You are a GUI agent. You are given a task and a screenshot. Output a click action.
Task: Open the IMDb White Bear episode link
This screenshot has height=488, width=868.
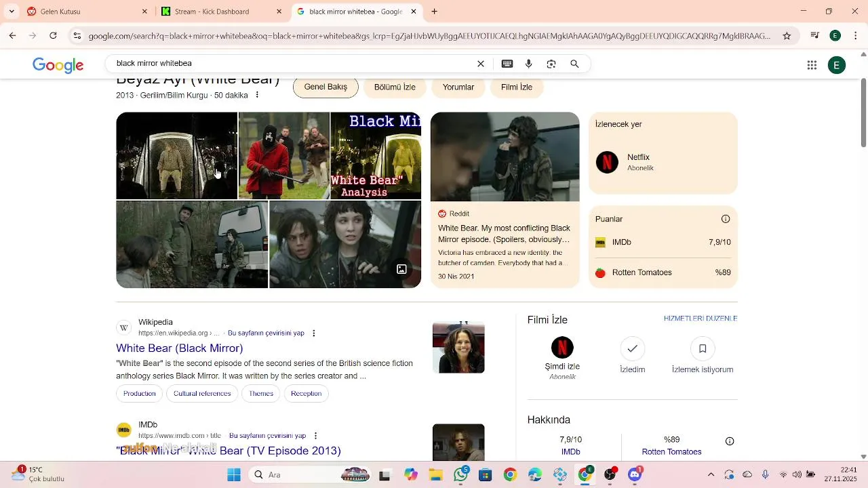click(x=229, y=451)
